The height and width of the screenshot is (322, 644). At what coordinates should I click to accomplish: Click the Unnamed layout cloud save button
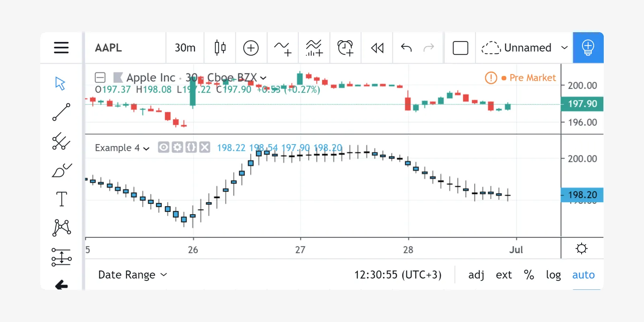[517, 47]
